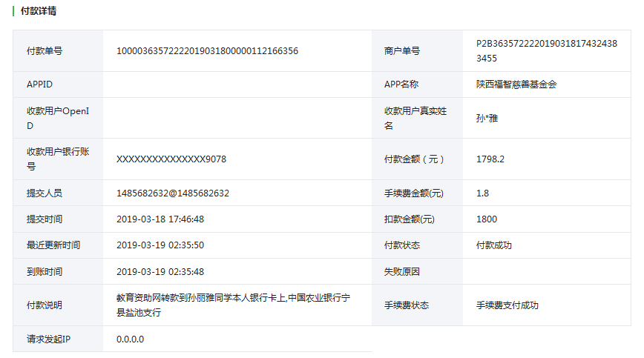Image resolution: width=644 pixels, height=358 pixels.
Task: Click the 扣款金额(元) label
Action: point(409,219)
